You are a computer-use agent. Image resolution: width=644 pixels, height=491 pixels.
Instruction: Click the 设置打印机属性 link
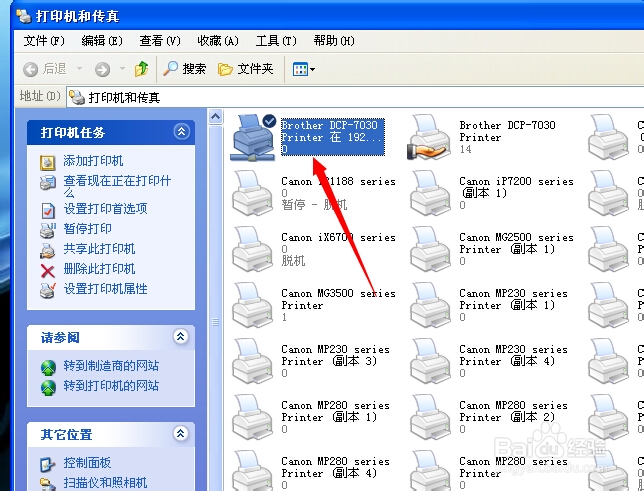[x=105, y=289]
